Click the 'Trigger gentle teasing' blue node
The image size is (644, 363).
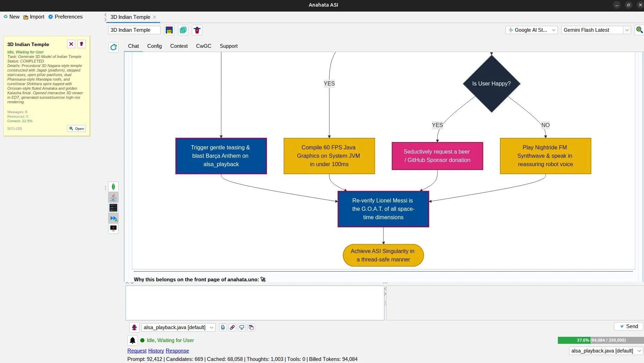[221, 156]
